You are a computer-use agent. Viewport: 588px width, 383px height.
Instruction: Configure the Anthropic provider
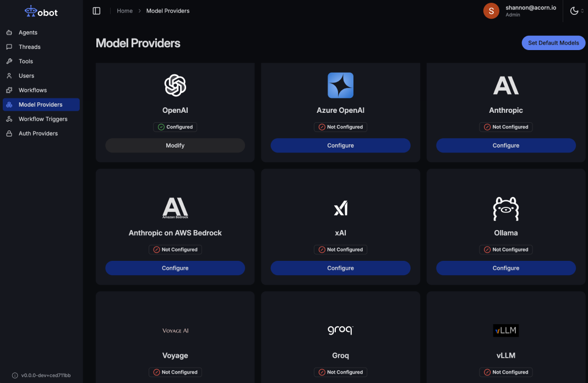pyautogui.click(x=505, y=145)
